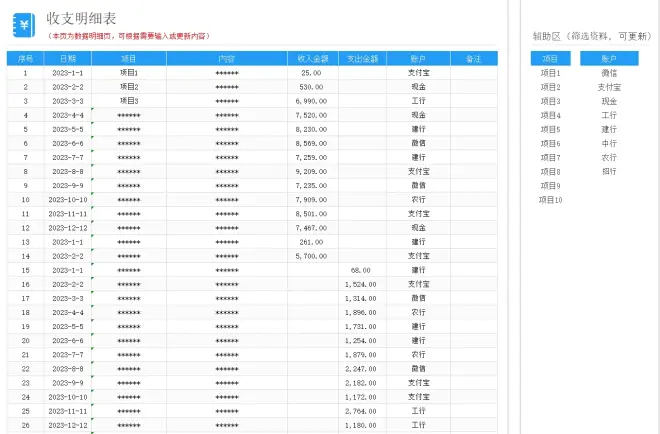Viewport: 660px width, 434px height.
Task: Select the 内容 column header
Action: click(x=227, y=59)
